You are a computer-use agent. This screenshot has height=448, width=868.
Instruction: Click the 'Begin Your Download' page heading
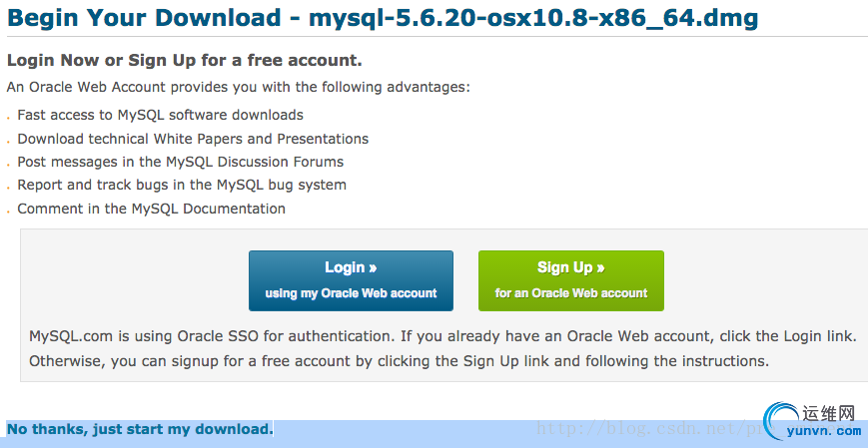[383, 18]
